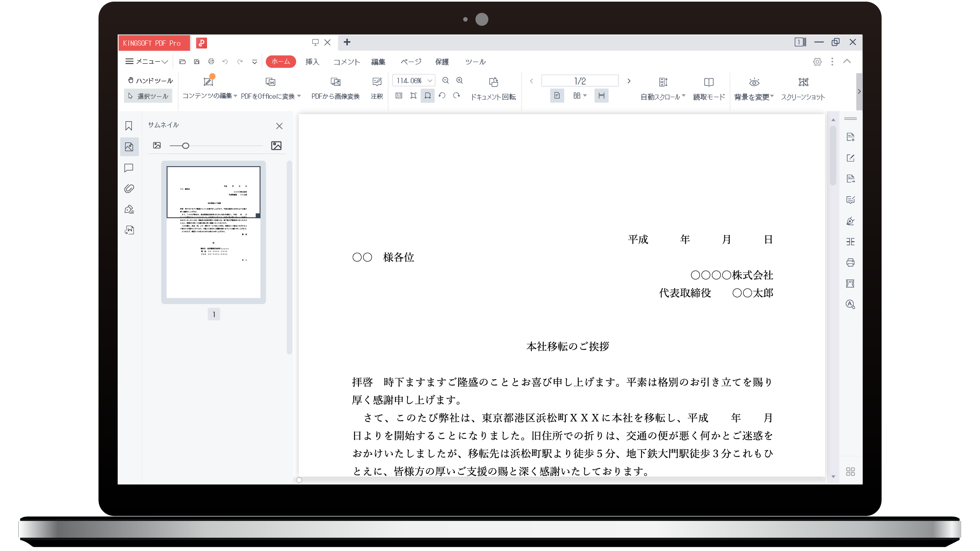This screenshot has width=980, height=551.
Task: Enable ハンドツール hand tool
Action: 150,80
